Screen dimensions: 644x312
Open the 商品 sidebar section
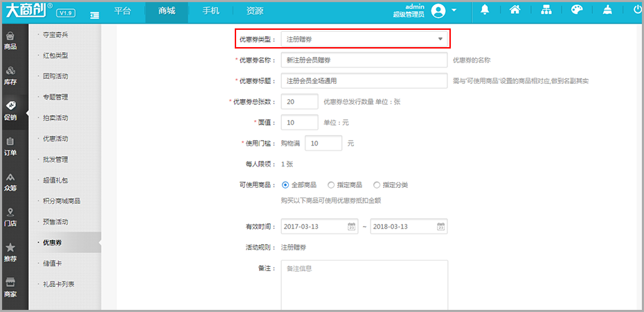pyautogui.click(x=10, y=42)
